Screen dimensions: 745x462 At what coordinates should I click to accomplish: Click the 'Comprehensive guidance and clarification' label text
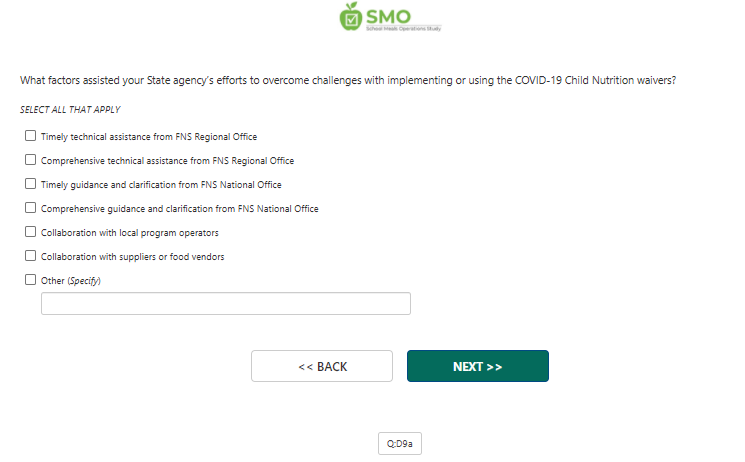tap(180, 209)
